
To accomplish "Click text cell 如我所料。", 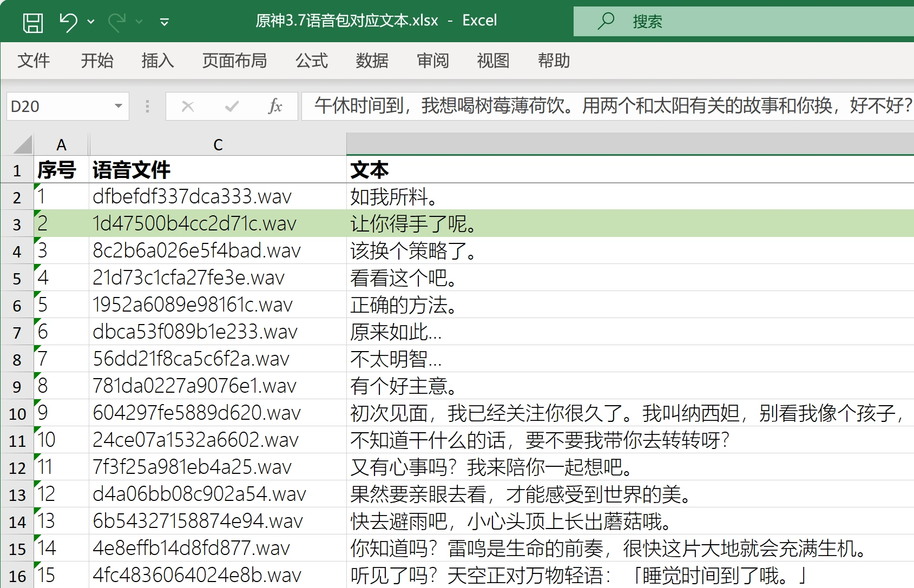I will point(630,197).
